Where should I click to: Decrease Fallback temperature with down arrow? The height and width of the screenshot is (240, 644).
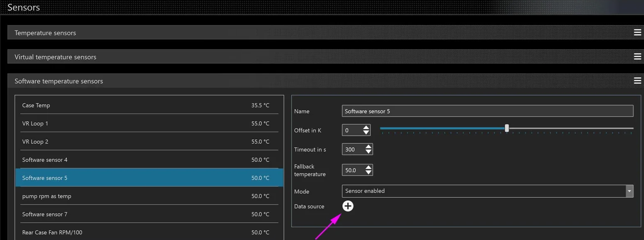[x=368, y=172]
